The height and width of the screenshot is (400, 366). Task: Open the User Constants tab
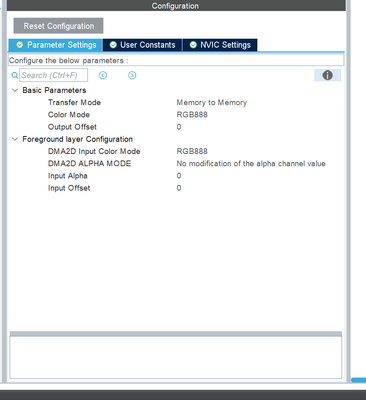click(x=143, y=45)
